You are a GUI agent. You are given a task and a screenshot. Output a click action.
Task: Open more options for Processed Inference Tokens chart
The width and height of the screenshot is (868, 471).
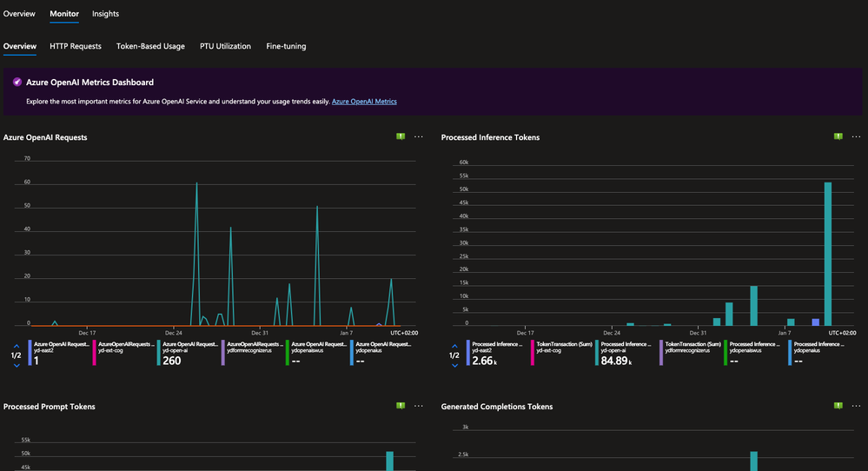tap(857, 136)
